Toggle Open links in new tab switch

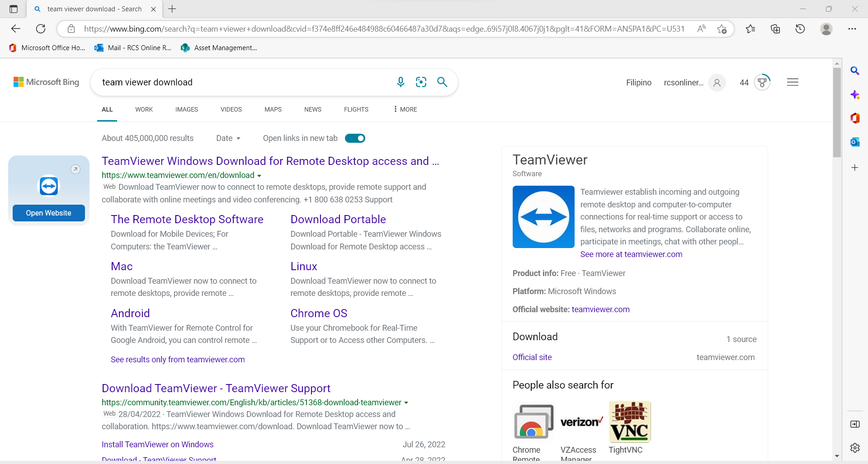point(355,138)
